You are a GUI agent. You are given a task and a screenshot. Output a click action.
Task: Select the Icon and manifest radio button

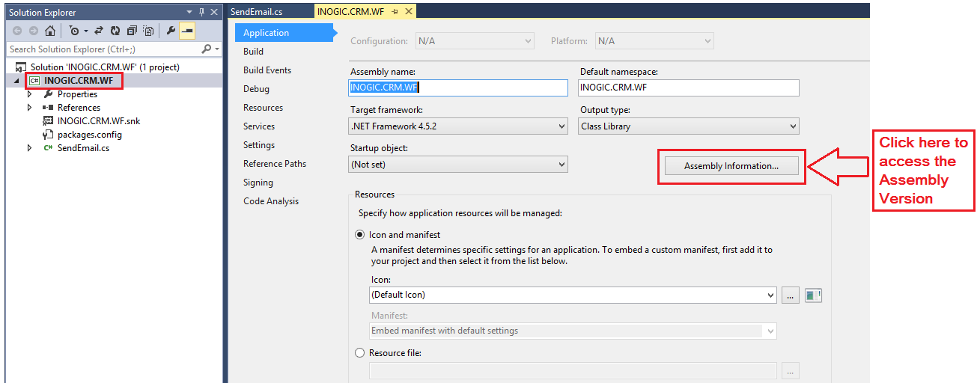pyautogui.click(x=360, y=235)
